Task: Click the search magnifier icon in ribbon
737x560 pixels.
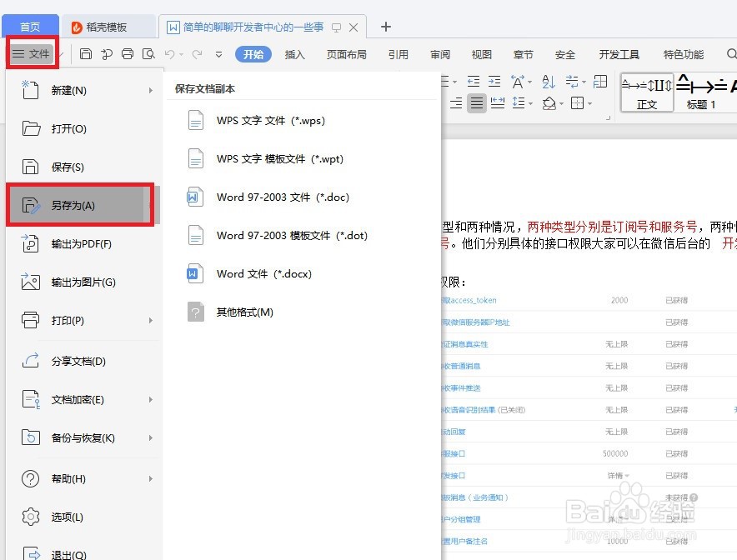Action: pyautogui.click(x=731, y=54)
